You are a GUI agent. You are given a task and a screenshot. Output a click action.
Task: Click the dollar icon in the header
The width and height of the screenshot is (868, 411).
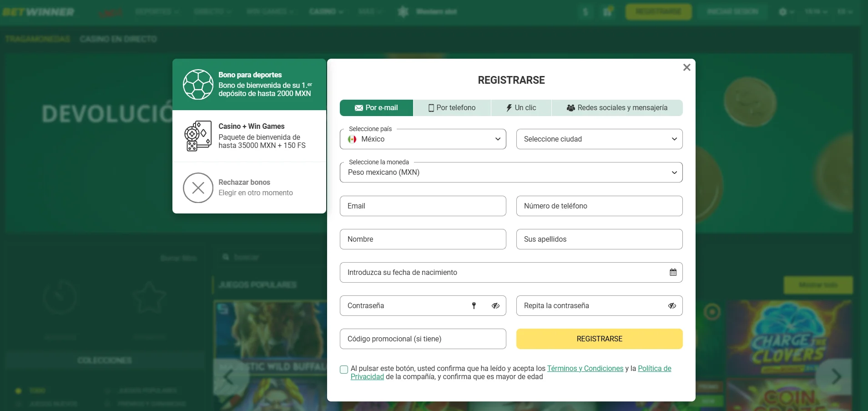click(x=585, y=12)
